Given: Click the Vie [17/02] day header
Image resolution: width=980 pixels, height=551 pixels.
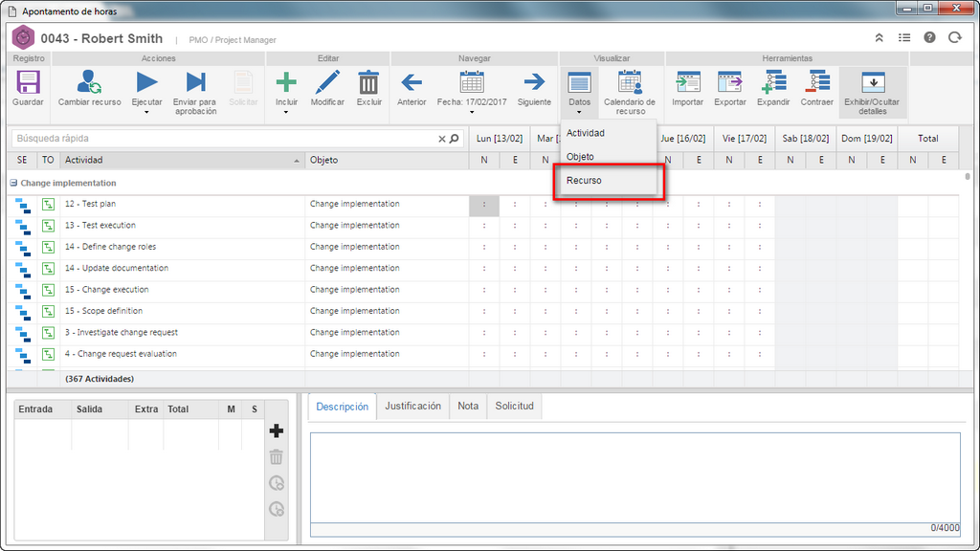Looking at the screenshot, I should [745, 139].
